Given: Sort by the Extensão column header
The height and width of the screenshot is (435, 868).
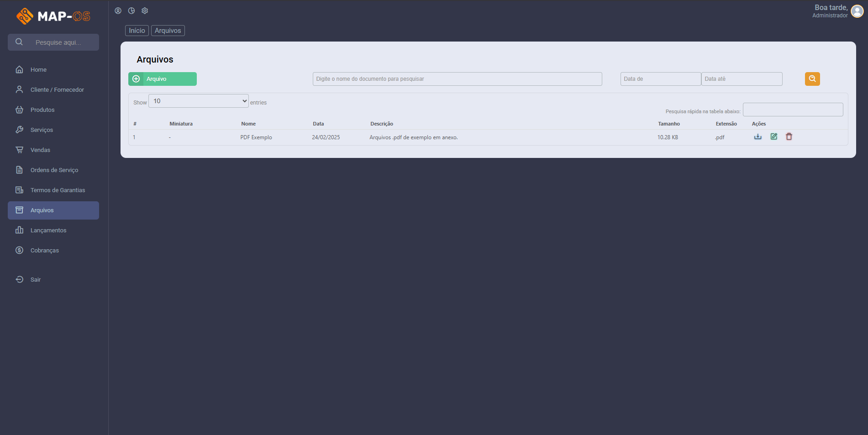Looking at the screenshot, I should [x=726, y=124].
